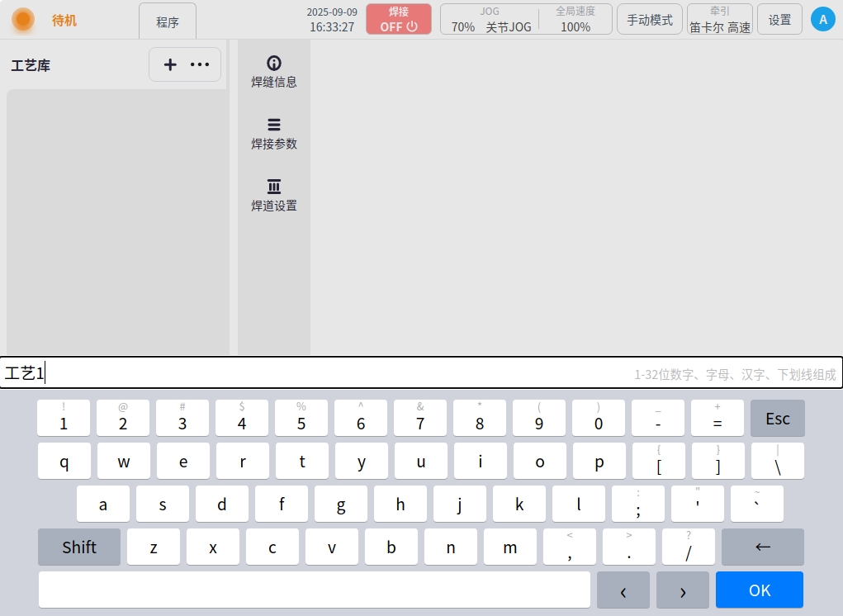Confirm input with the blue OK button
This screenshot has width=843, height=616.
pyautogui.click(x=759, y=590)
